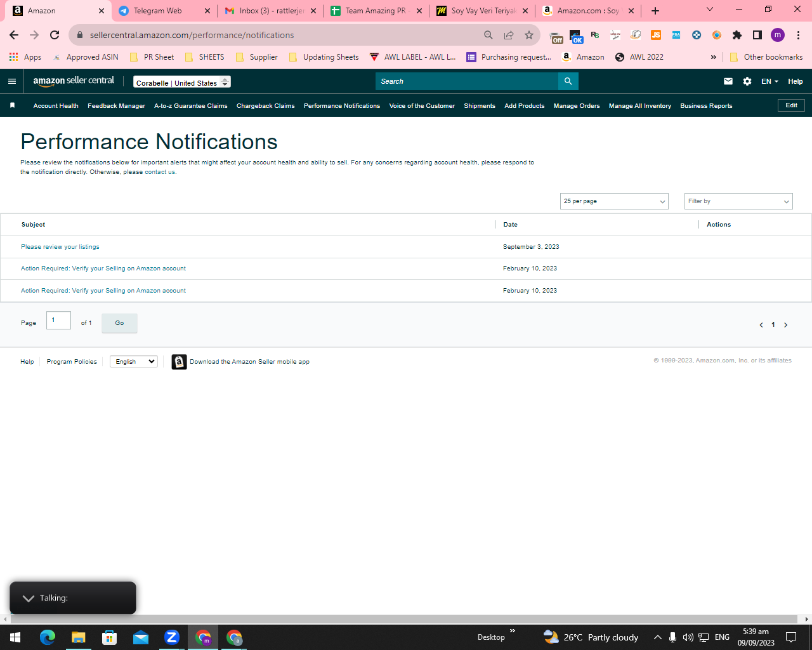The height and width of the screenshot is (650, 812).
Task: Click the contact us link
Action: (x=160, y=172)
